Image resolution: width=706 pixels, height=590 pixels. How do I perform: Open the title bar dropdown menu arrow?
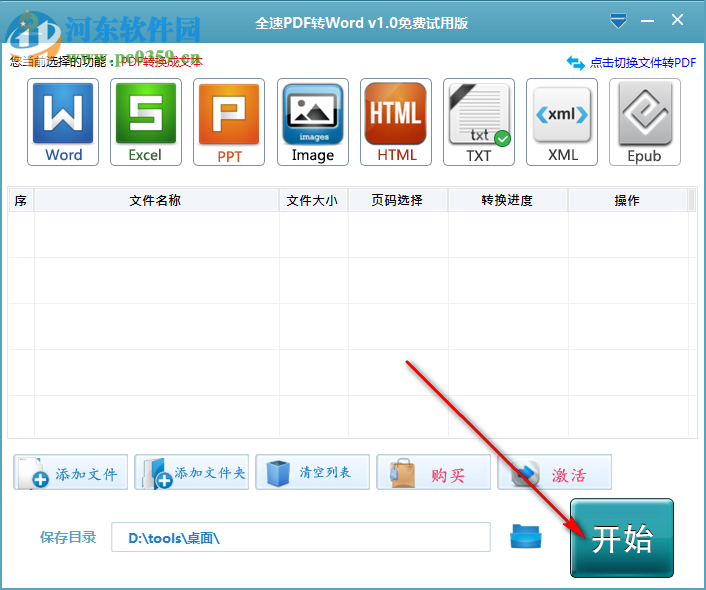click(x=618, y=21)
